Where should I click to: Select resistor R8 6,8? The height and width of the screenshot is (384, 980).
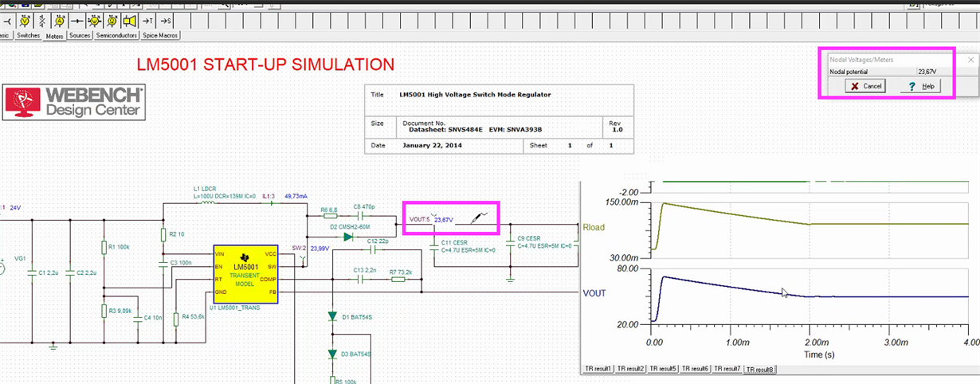329,212
